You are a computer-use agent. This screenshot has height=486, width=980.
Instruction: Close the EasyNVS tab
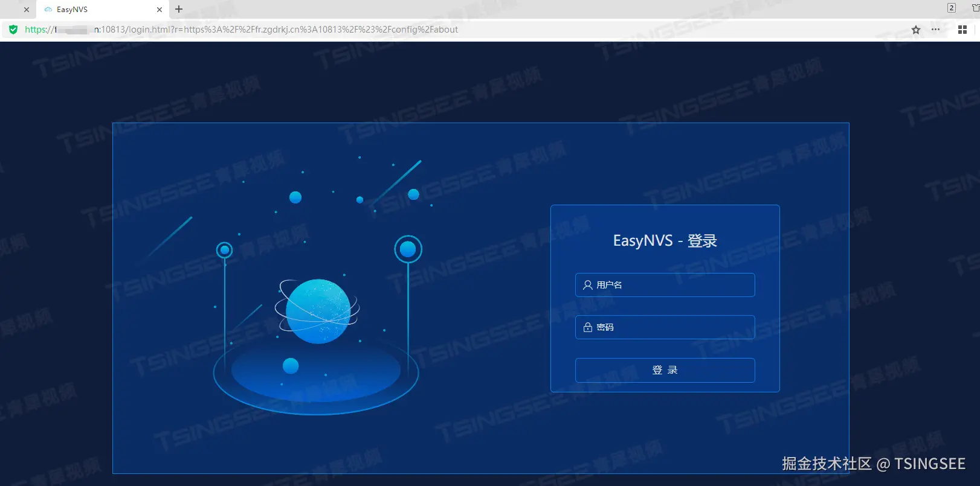point(160,10)
